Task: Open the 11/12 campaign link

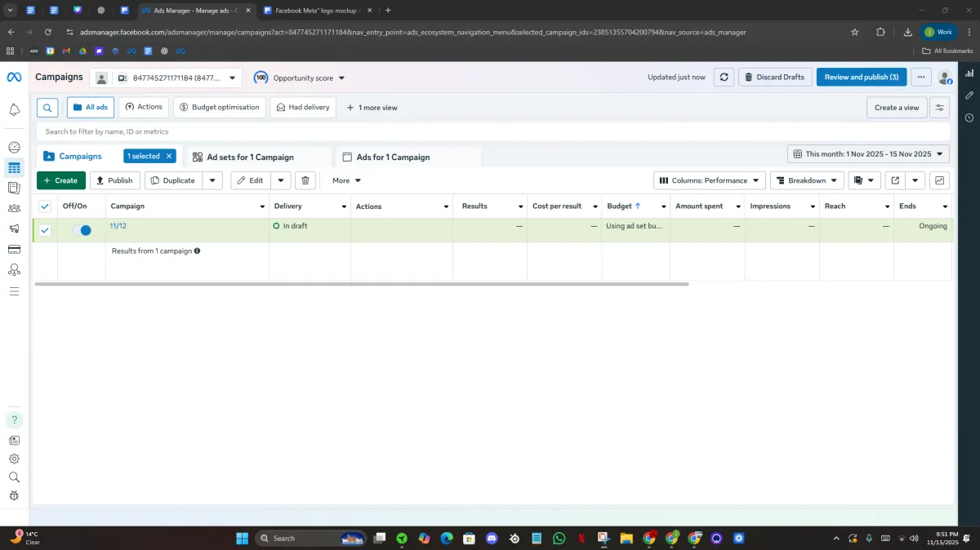Action: point(118,226)
